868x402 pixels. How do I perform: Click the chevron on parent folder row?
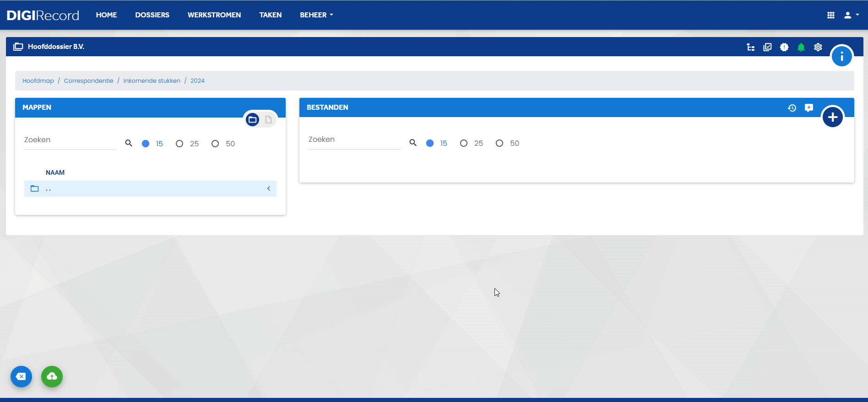(269, 188)
